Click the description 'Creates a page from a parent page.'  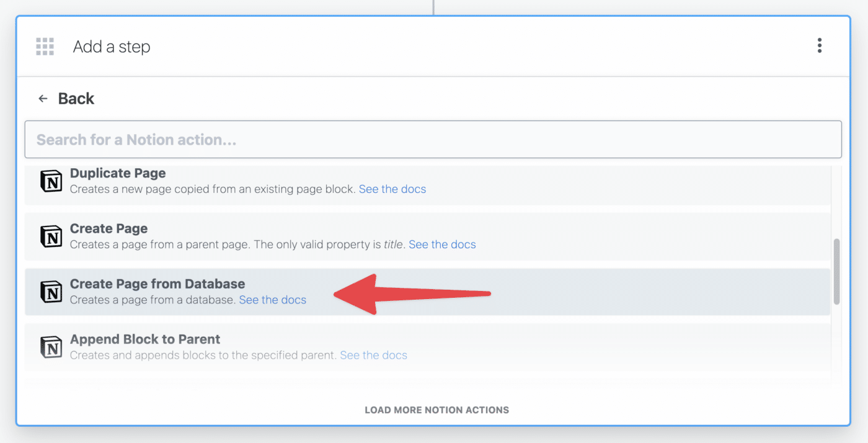(x=161, y=244)
